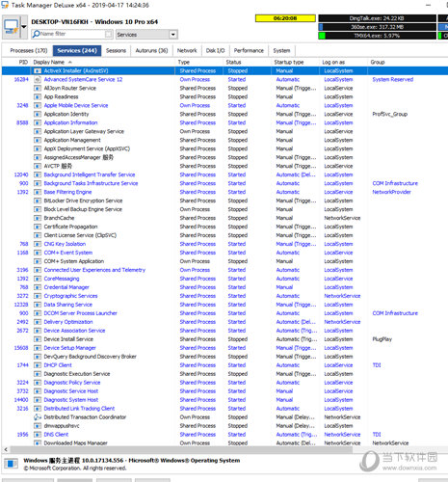448x482 pixels.
Task: Click the horizontal scrollbar thumb
Action: point(181,449)
